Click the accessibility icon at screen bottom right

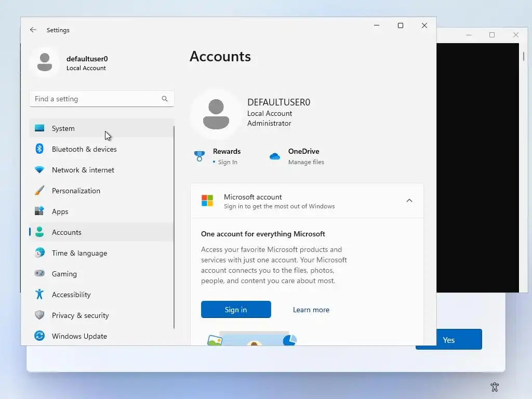pyautogui.click(x=495, y=387)
